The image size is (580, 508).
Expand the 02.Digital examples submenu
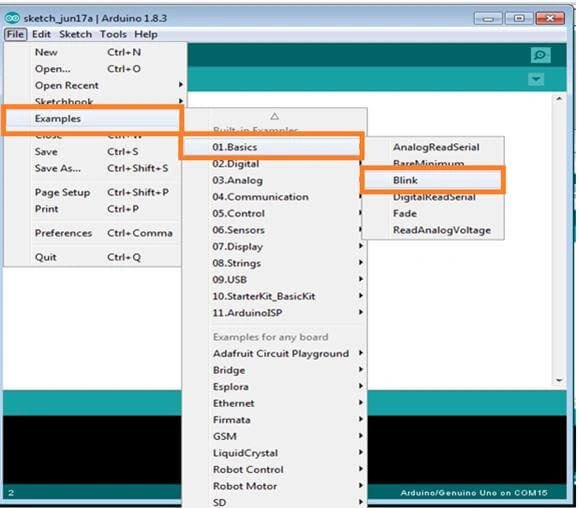[274, 164]
